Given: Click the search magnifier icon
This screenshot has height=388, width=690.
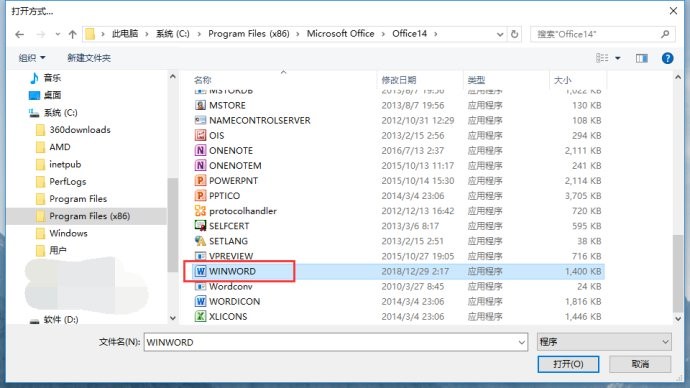Looking at the screenshot, I should pyautogui.click(x=665, y=34).
